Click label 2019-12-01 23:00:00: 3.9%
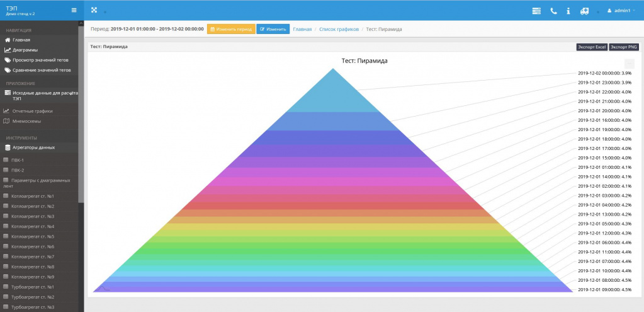Screen dimensions: 644x312 pos(604,83)
